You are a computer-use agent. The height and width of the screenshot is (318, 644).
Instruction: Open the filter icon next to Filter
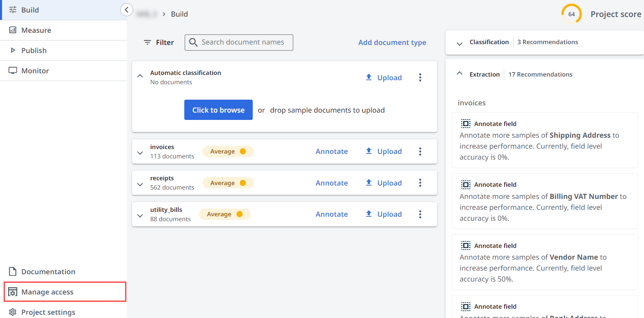pyautogui.click(x=147, y=43)
